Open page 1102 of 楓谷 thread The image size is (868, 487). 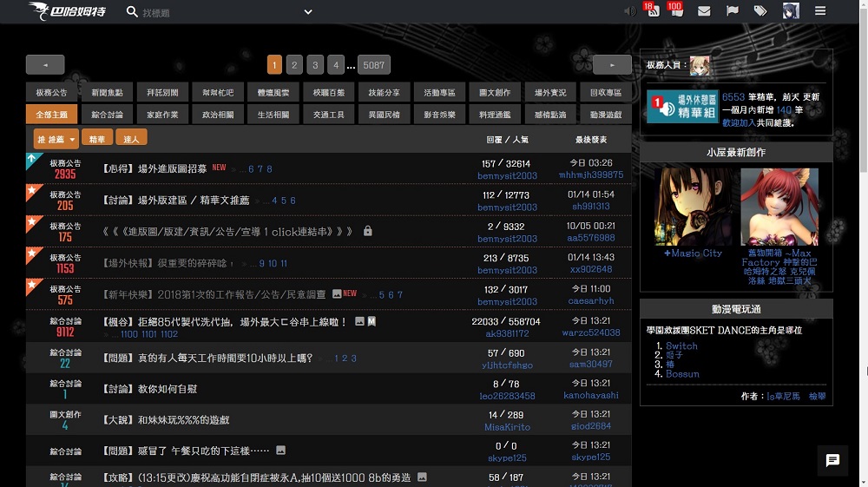[169, 334]
